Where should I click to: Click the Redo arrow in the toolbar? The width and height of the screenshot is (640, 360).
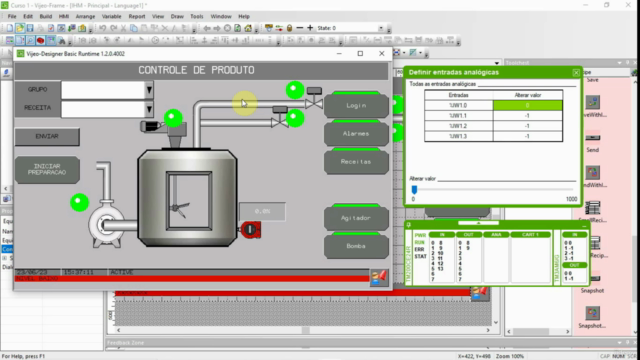(113, 28)
